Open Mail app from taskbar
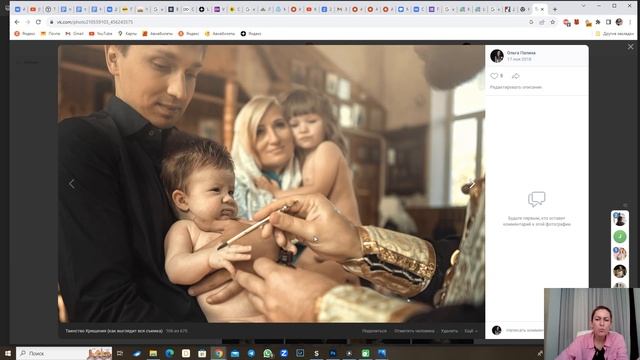This screenshot has height=360, width=640. [235, 353]
